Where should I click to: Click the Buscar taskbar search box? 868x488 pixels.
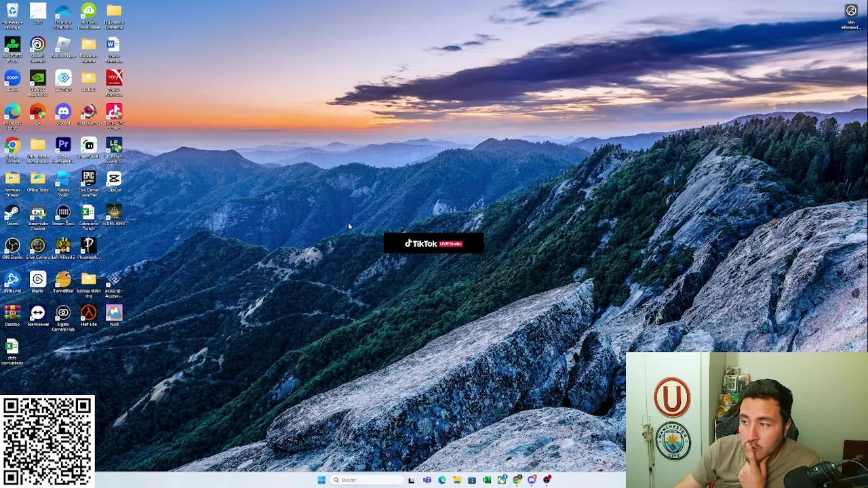[x=367, y=480]
